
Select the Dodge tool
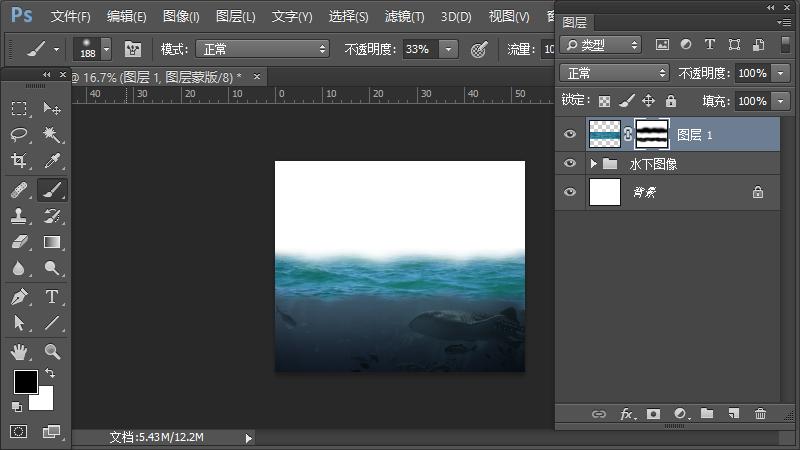tap(52, 268)
